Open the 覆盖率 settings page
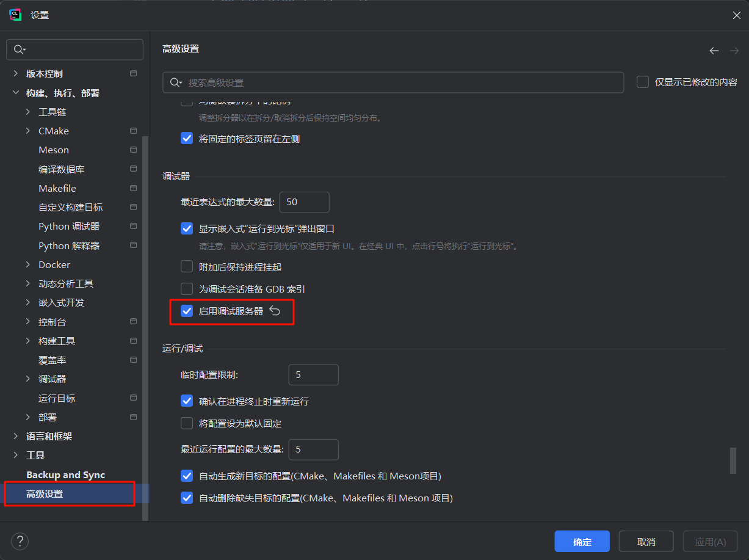The image size is (749, 560). tap(52, 360)
